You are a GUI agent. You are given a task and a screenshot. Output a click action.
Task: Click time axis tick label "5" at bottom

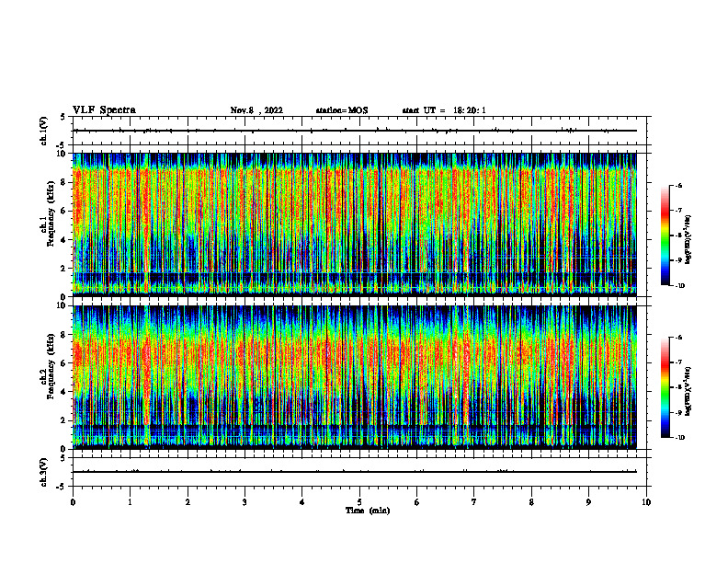click(x=359, y=502)
